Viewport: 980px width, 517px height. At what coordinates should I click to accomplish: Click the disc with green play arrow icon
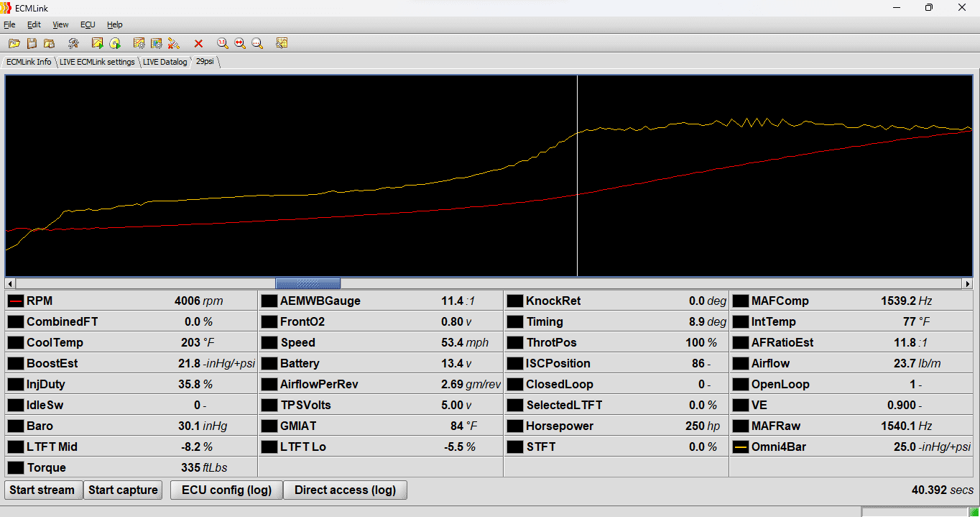115,44
